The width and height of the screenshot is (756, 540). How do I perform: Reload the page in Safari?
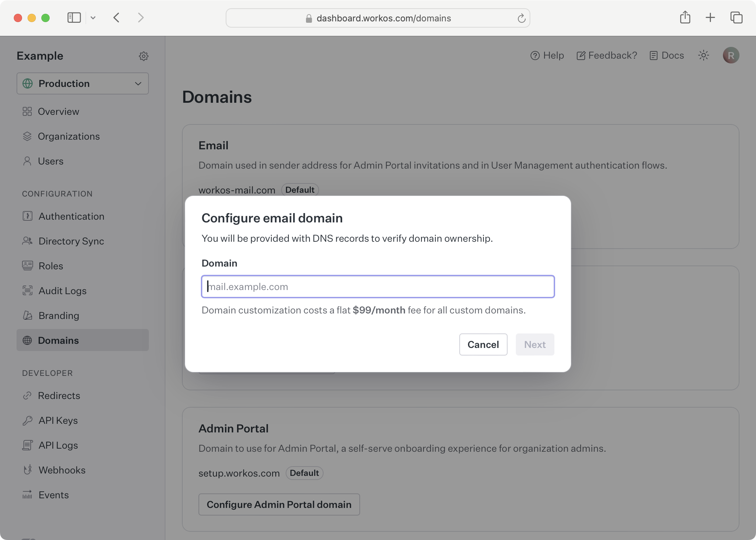pos(521,18)
